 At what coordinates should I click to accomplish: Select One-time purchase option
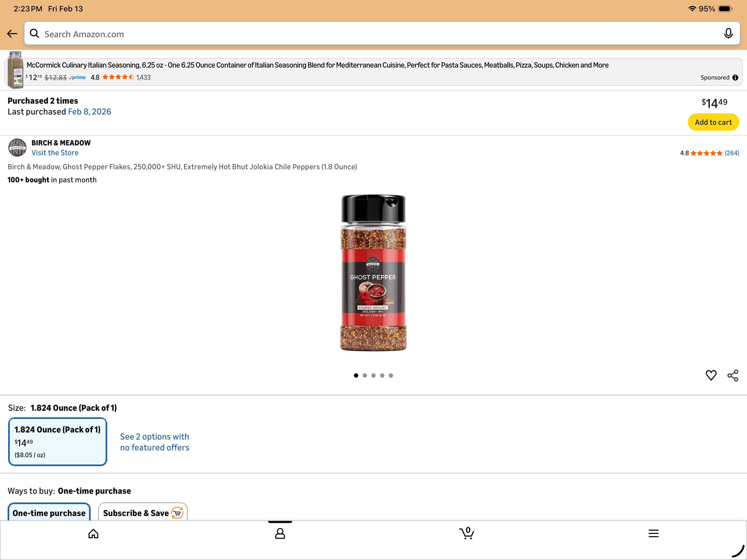tap(49, 513)
